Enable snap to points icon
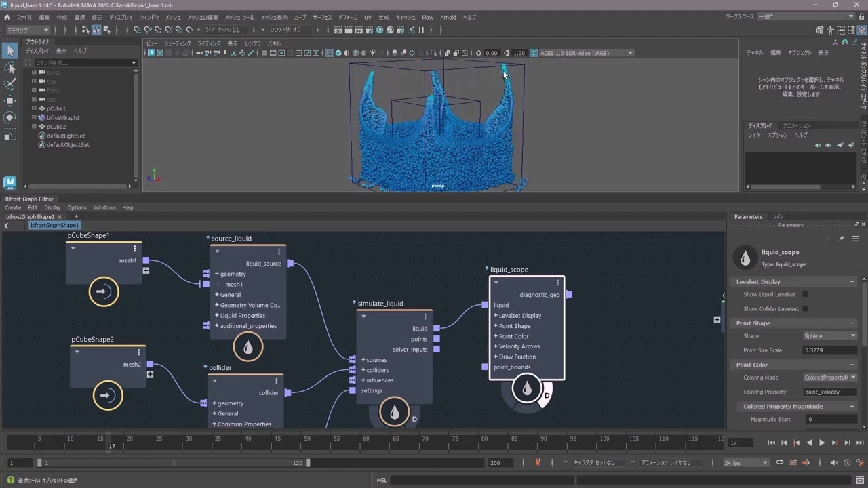Screen dimensions: 868x488 click(x=158, y=30)
